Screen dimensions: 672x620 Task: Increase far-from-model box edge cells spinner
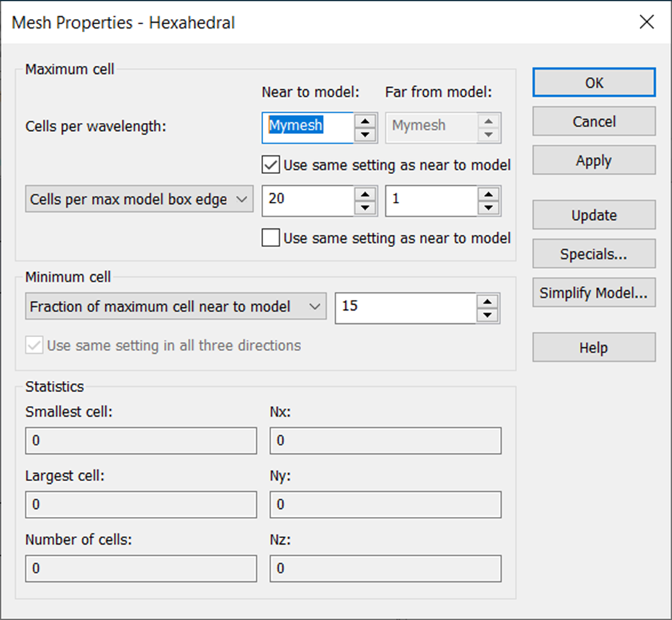[x=488, y=194]
